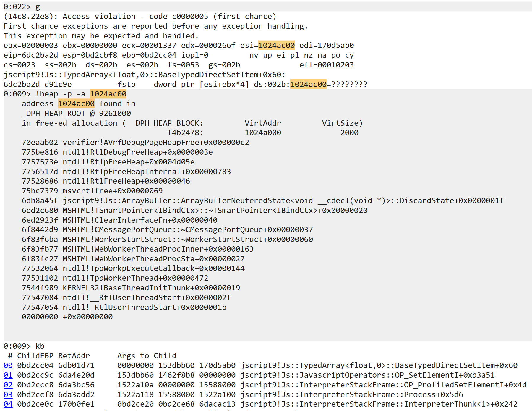Open stack frame 04 link
This screenshot has height=411, width=532.
coord(8,404)
